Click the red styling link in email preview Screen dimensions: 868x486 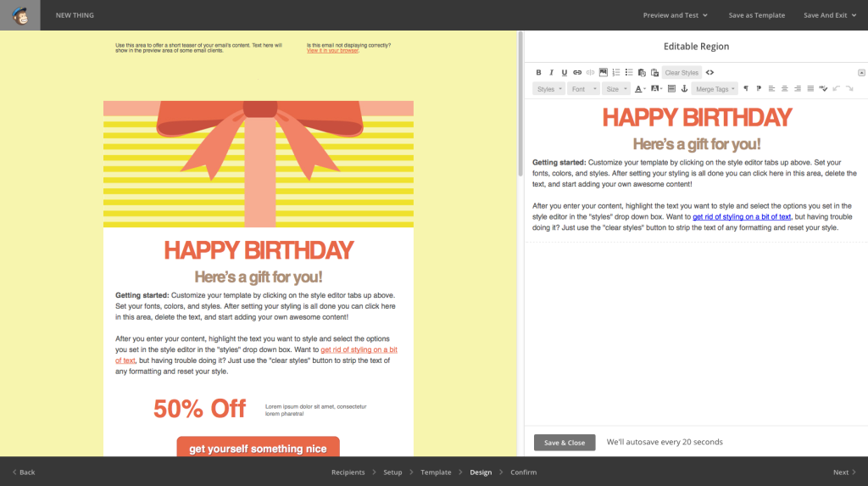pyautogui.click(x=359, y=349)
